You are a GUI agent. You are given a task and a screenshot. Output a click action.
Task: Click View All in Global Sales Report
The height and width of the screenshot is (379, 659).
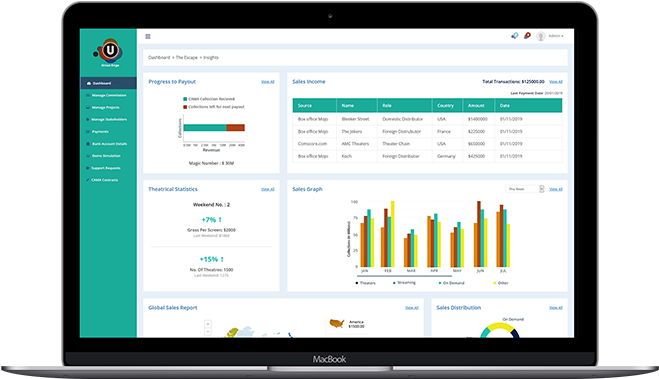[411, 308]
